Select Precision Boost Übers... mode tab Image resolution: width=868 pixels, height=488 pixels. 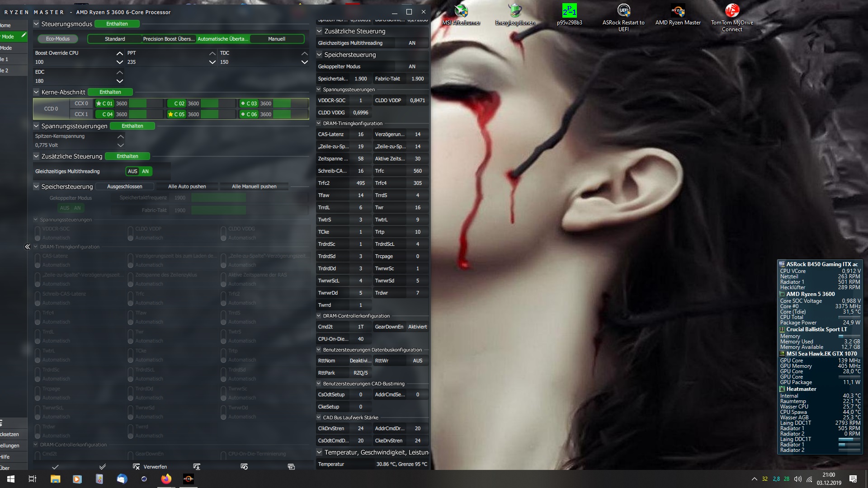point(169,39)
